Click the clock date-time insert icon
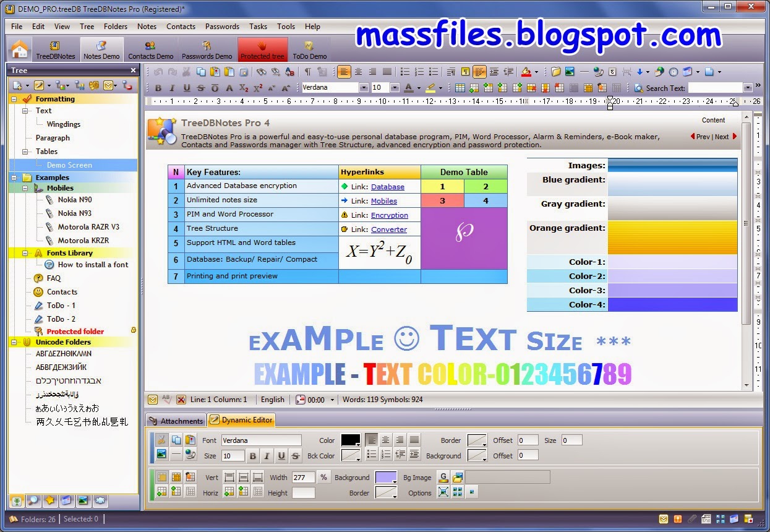Viewport: 770px width, 532px height. coord(674,72)
